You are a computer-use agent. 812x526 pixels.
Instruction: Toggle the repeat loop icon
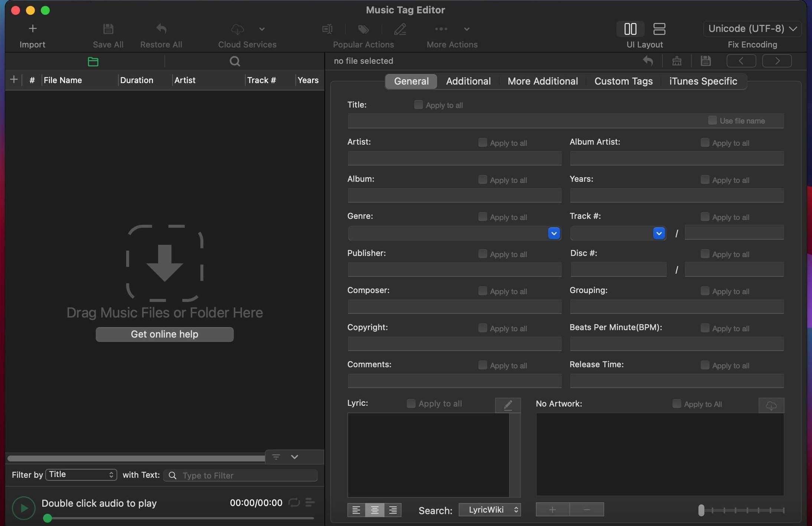click(x=294, y=503)
